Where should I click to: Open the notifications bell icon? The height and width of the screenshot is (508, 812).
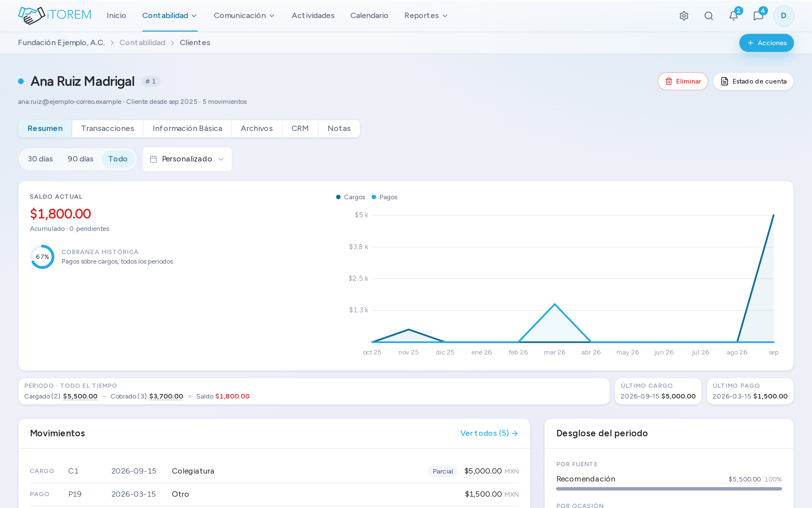point(734,16)
